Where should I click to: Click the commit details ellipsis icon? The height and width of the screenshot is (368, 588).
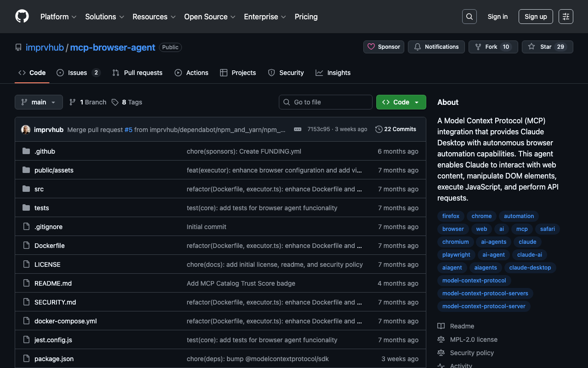click(x=298, y=129)
